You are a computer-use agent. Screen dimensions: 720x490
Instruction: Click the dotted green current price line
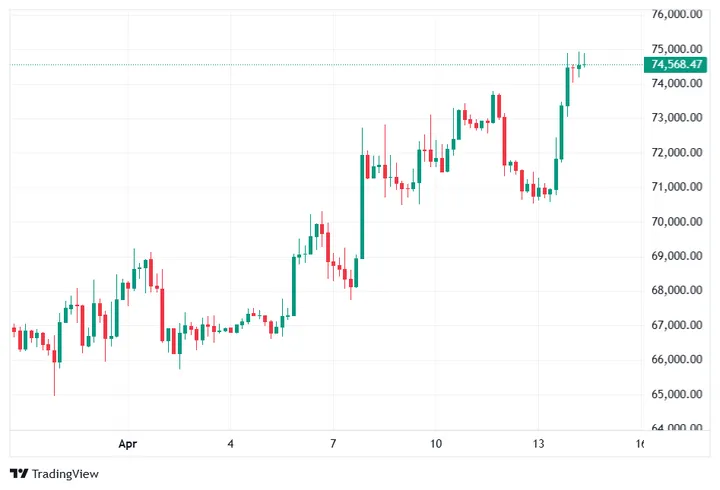[x=300, y=65]
